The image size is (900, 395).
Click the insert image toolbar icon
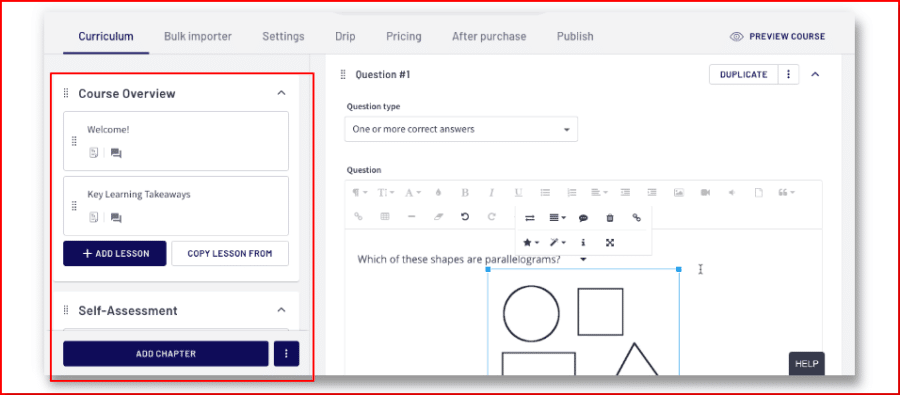[679, 193]
